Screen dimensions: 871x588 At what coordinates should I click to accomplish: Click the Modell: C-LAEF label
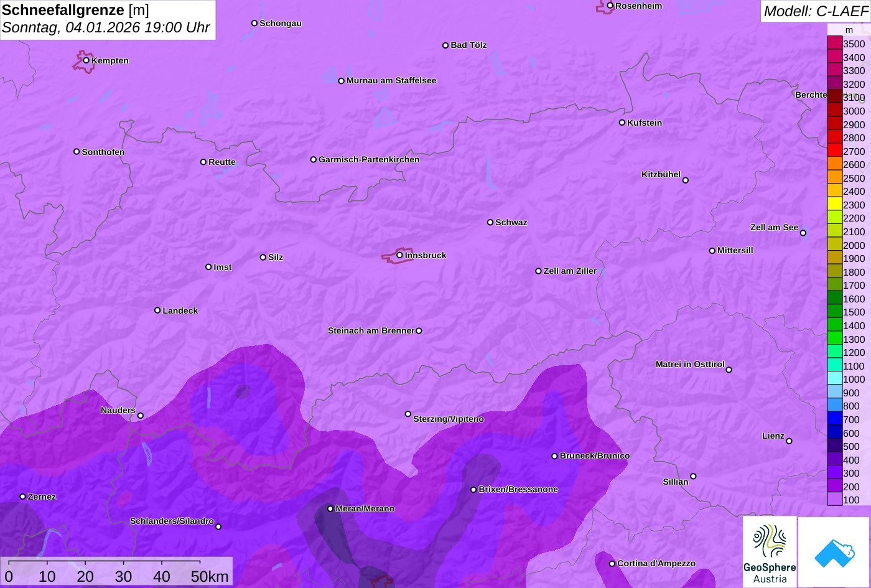(x=815, y=11)
